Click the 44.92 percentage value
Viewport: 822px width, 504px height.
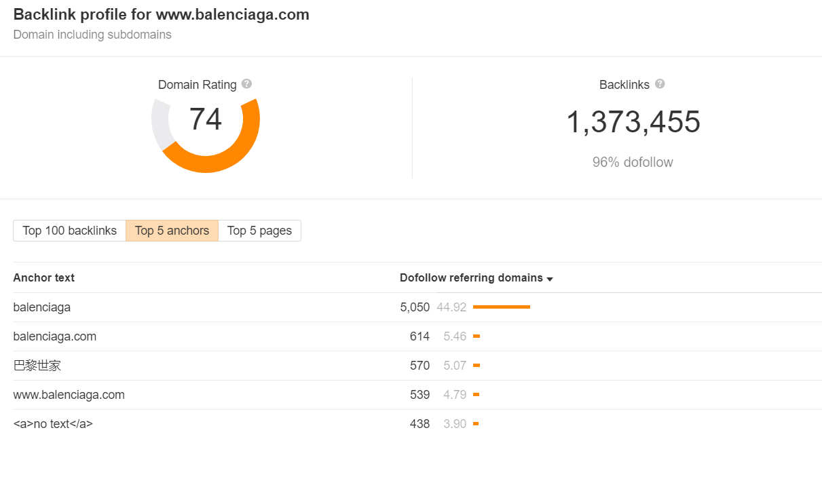coord(451,307)
